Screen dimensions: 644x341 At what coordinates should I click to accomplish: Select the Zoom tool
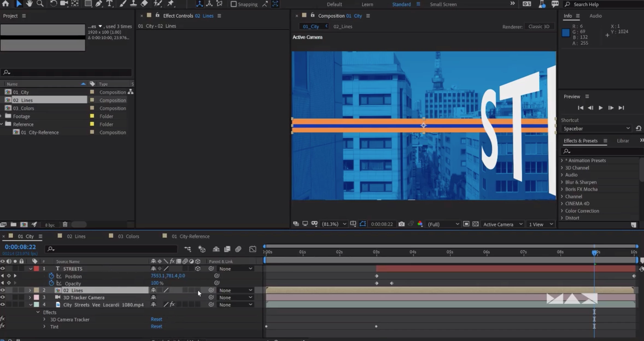pos(40,4)
